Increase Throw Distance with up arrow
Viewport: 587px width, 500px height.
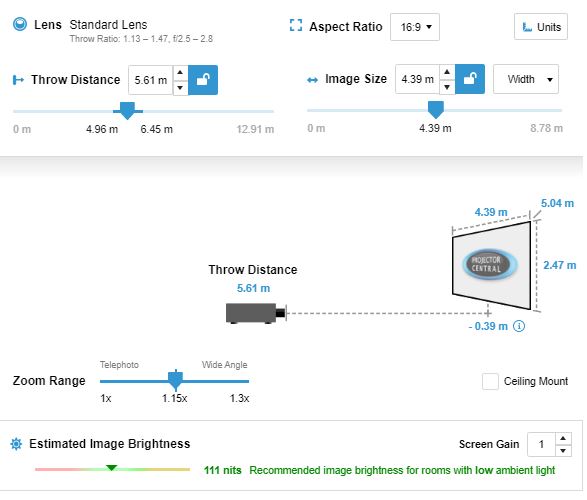click(180, 73)
